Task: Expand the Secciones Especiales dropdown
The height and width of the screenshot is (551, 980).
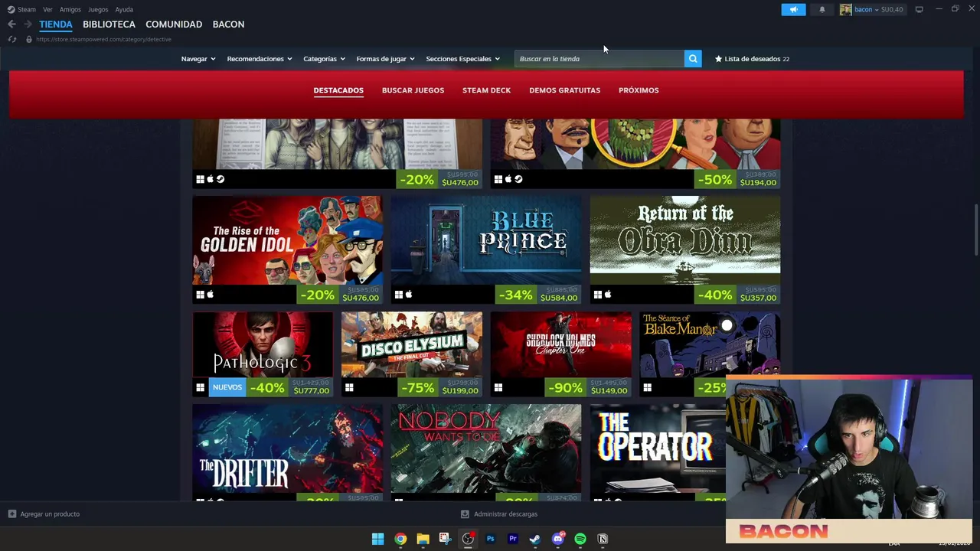Action: click(463, 59)
